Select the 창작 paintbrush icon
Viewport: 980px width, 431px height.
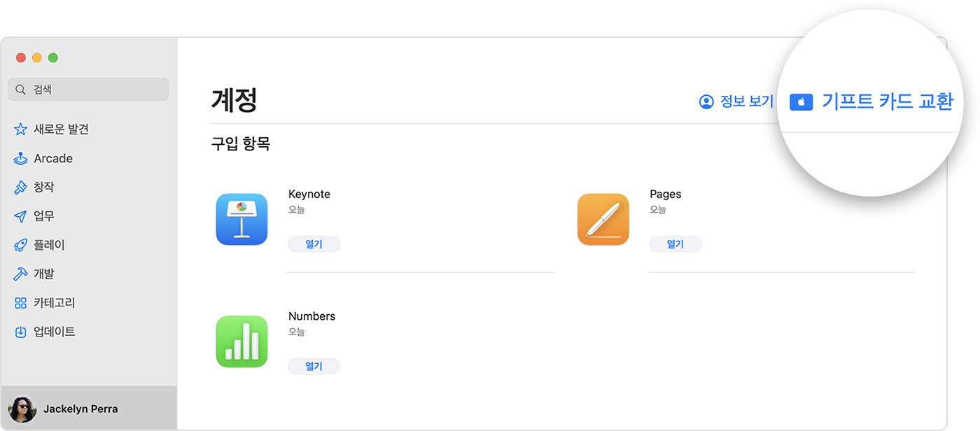(x=20, y=188)
